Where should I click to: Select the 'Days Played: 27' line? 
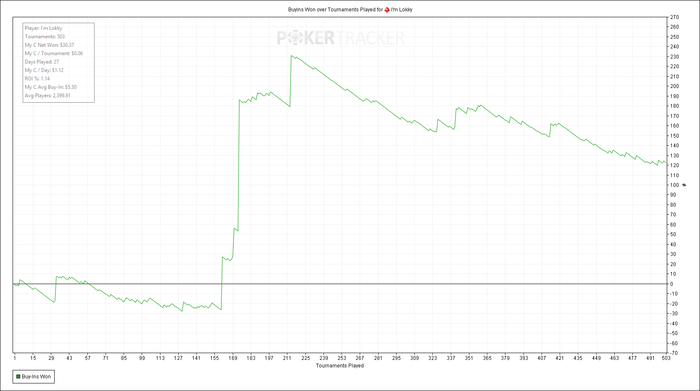pos(42,62)
